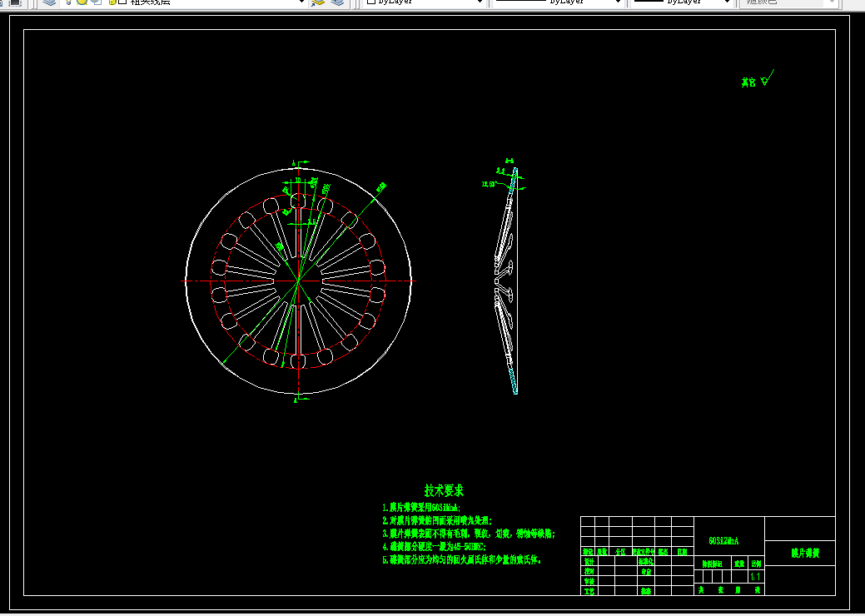Open the Layer Properties Manager icon
The image size is (865, 616).
click(50, 2)
